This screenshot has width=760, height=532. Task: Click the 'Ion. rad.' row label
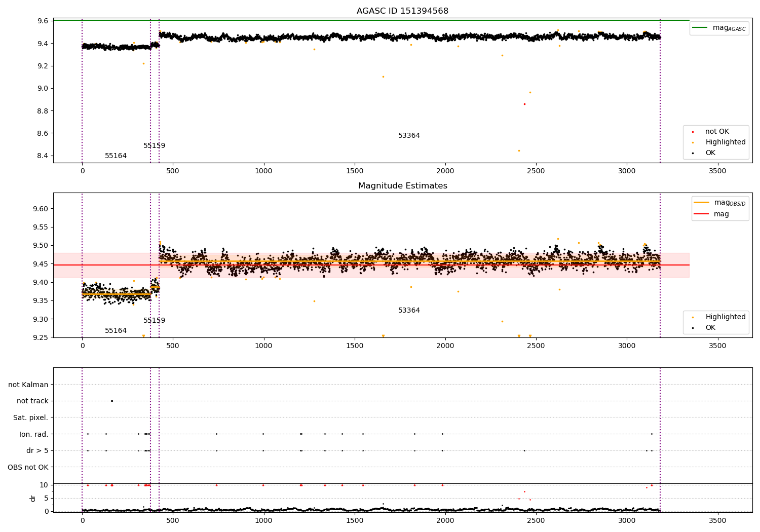pyautogui.click(x=34, y=434)
